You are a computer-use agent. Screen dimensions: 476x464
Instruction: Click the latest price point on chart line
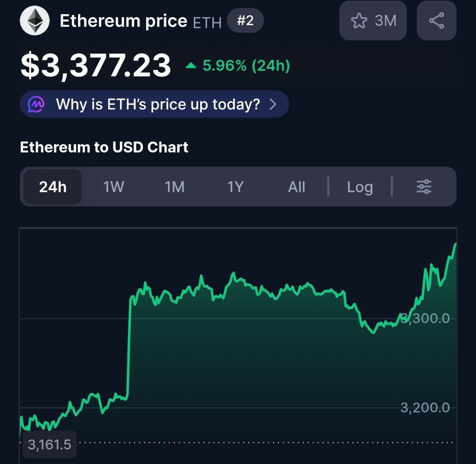(x=456, y=244)
